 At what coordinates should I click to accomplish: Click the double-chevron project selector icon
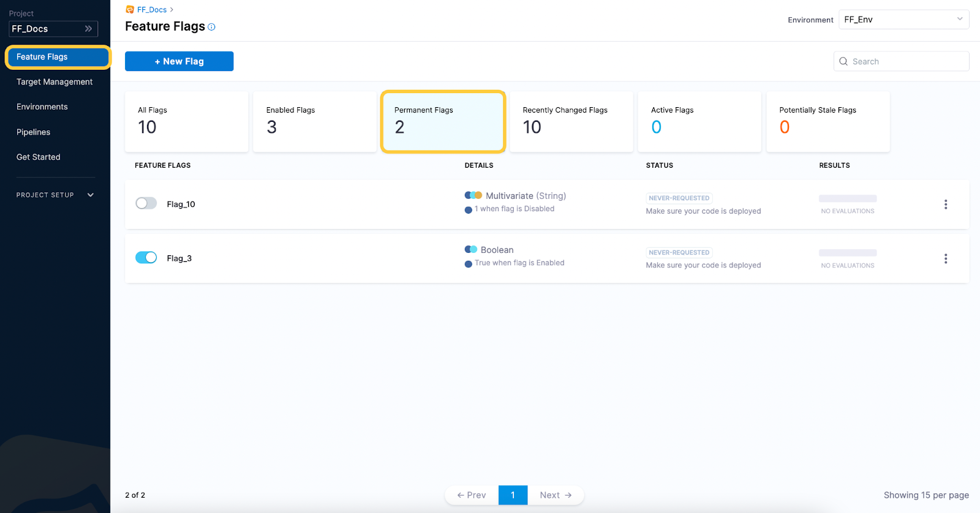coord(88,29)
